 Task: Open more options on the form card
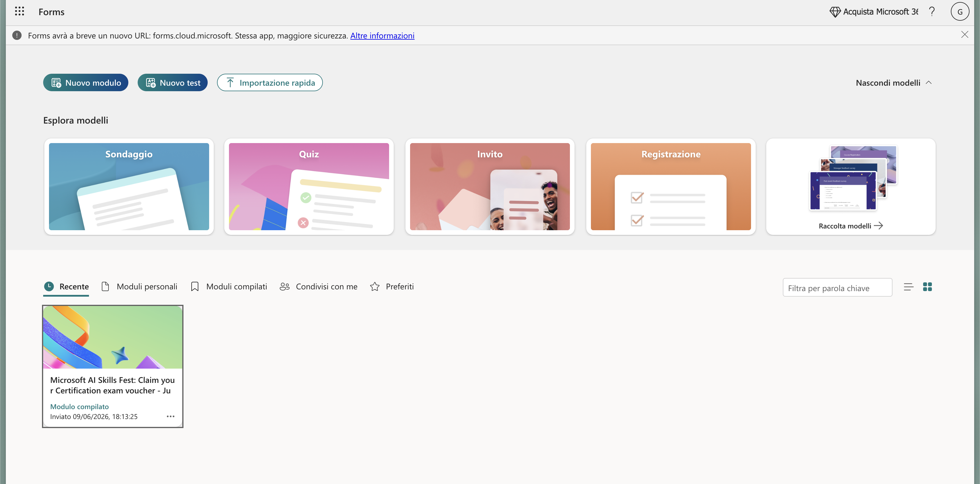click(170, 416)
